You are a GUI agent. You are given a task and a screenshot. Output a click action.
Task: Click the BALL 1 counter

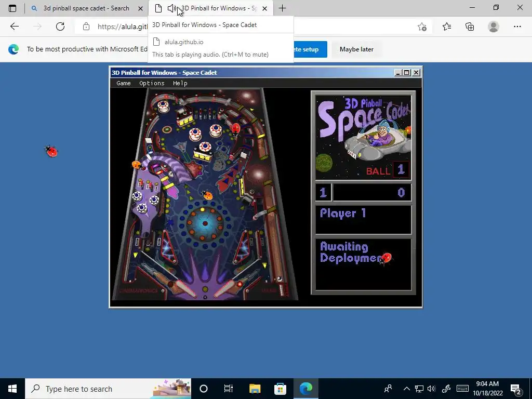pos(387,170)
